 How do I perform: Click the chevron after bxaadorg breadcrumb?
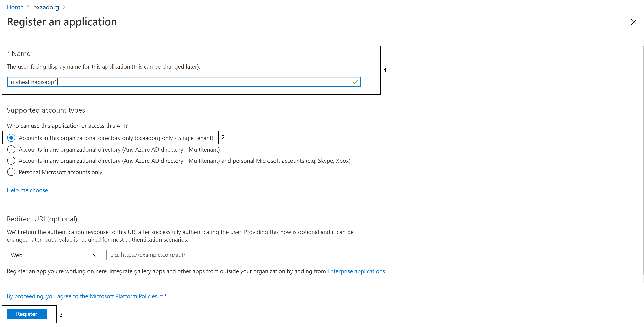(x=64, y=7)
